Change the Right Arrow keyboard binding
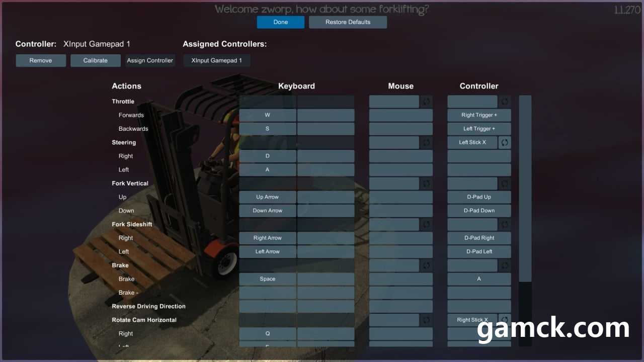Screen dimensions: 644x362 point(268,238)
